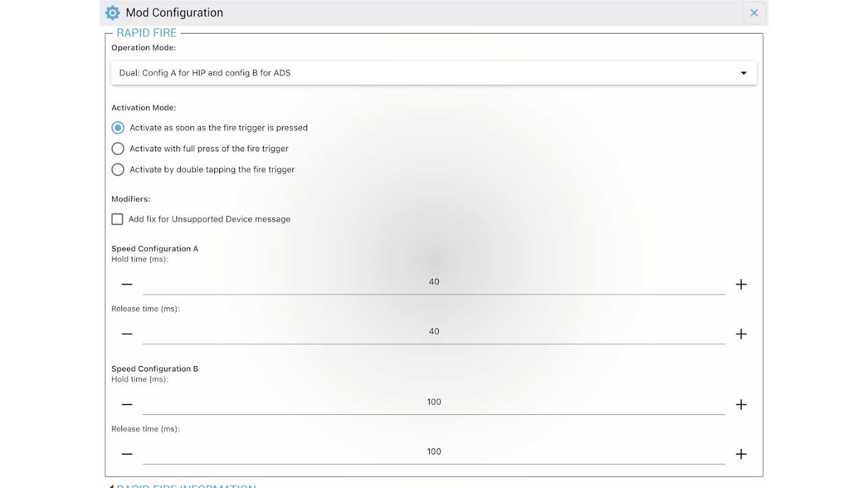Decrease Configuration A hold time with minus
Screen dimensions: 868x488
coord(127,284)
